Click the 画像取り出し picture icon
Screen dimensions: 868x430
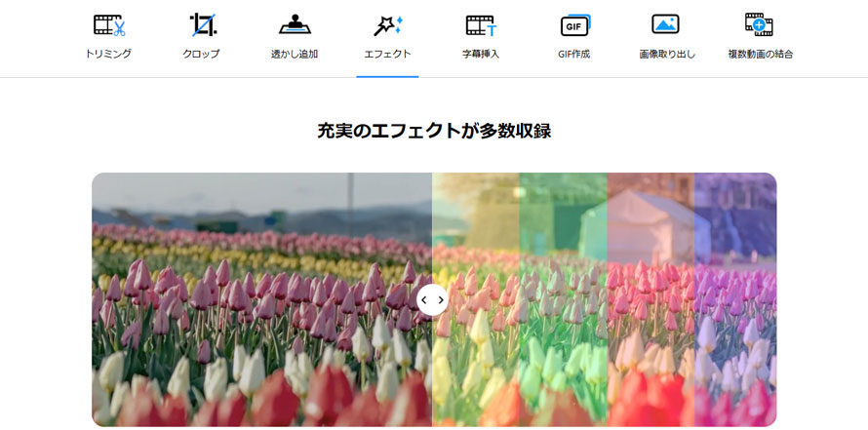pyautogui.click(x=665, y=23)
